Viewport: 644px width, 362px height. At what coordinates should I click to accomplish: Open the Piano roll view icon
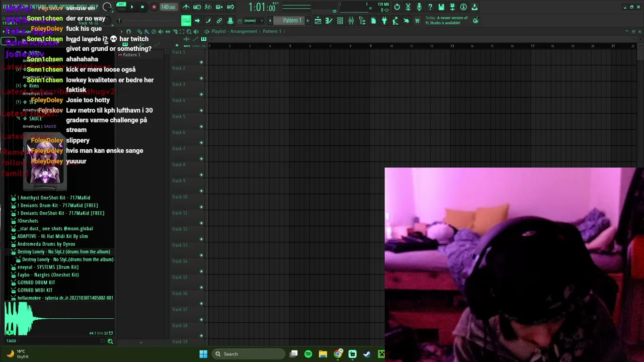329,21
